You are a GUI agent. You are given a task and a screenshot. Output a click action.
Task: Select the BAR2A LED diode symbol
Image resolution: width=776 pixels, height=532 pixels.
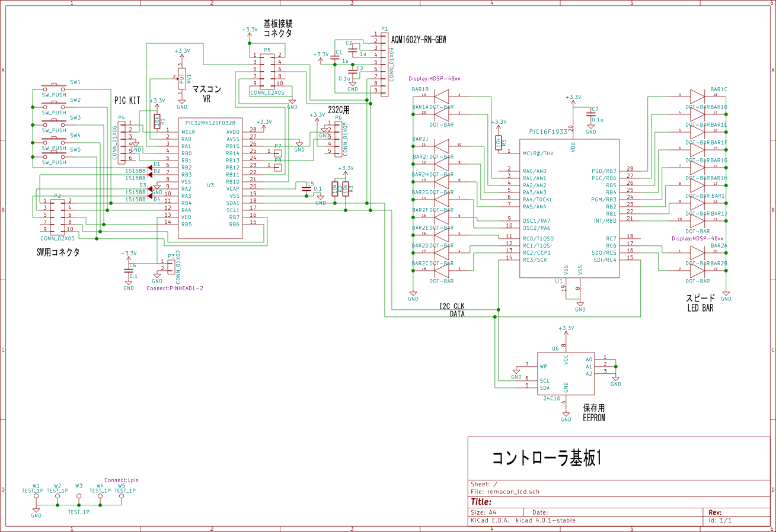pyautogui.click(x=697, y=252)
